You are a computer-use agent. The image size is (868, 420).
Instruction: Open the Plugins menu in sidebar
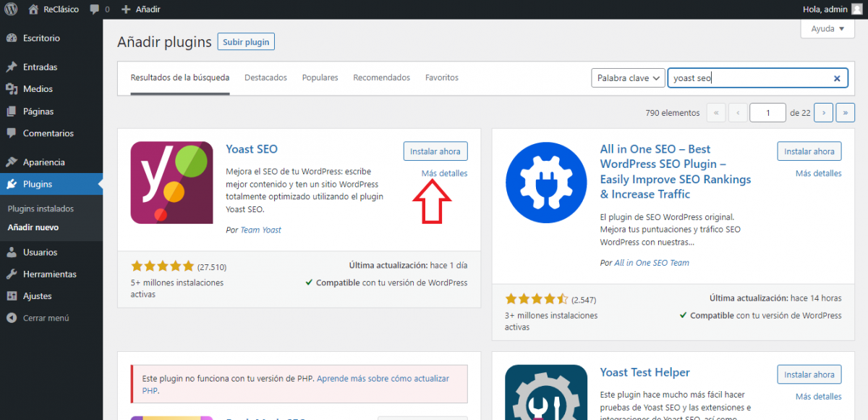pos(38,184)
